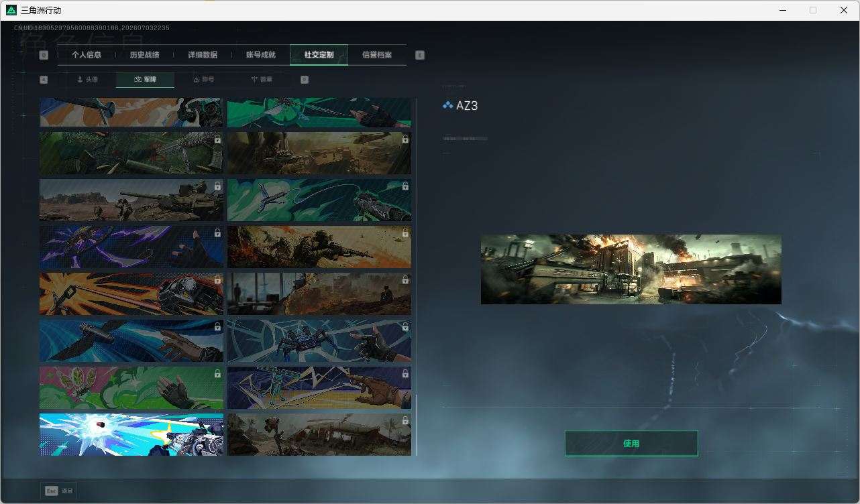Image resolution: width=860 pixels, height=504 pixels.
Task: Select the 账号成就 tab
Action: pos(261,55)
